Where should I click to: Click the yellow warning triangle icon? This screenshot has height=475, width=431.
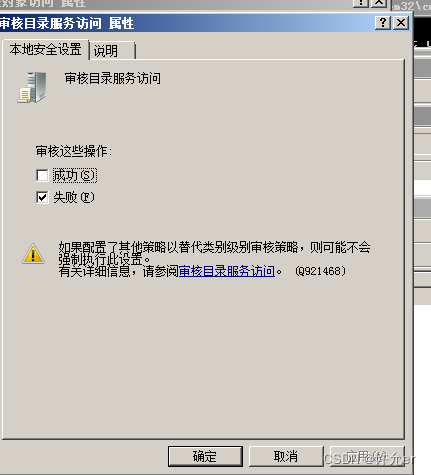point(33,254)
